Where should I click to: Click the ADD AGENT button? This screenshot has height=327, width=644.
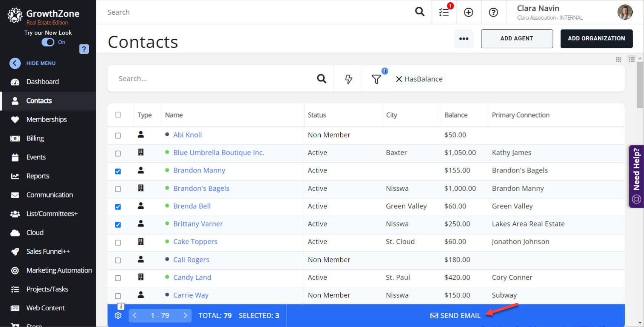517,39
